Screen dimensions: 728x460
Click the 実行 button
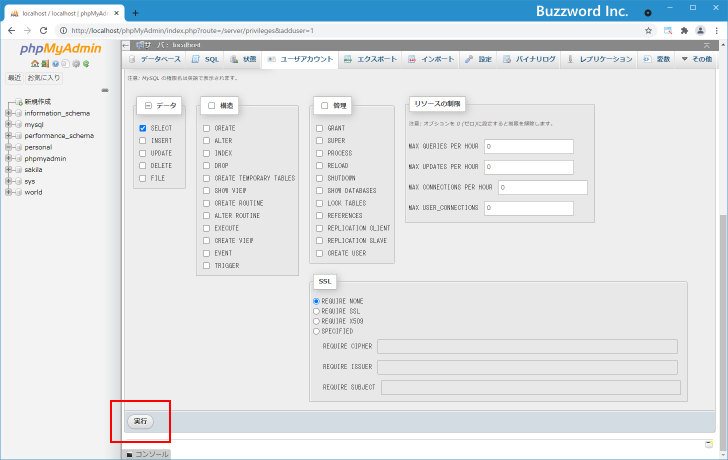click(x=140, y=421)
